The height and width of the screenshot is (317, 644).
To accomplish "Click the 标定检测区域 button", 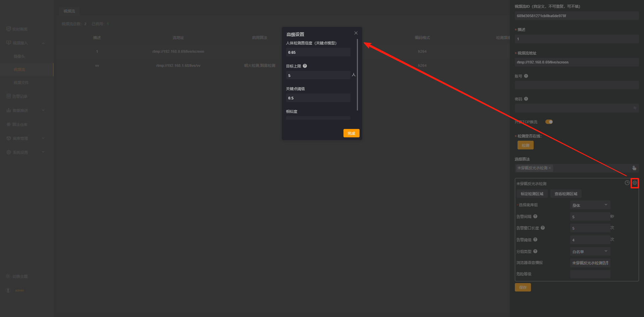I will [x=532, y=194].
